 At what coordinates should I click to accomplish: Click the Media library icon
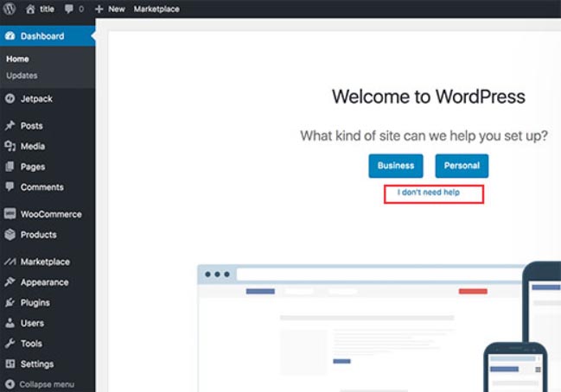[x=10, y=147]
